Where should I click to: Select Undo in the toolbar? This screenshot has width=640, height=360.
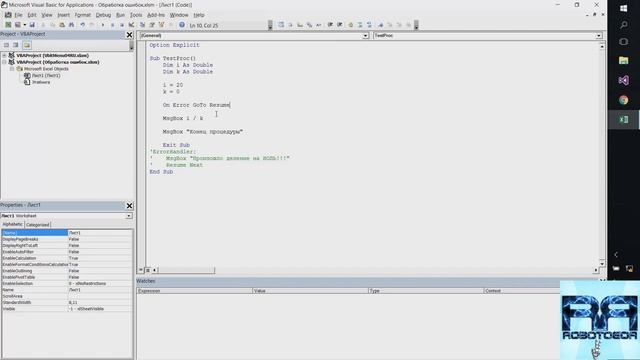tap(82, 25)
